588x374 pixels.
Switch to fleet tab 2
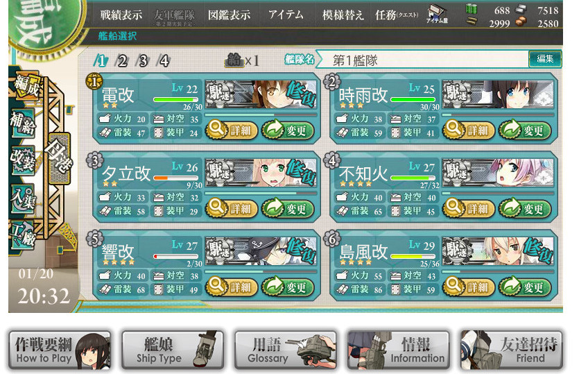(122, 60)
